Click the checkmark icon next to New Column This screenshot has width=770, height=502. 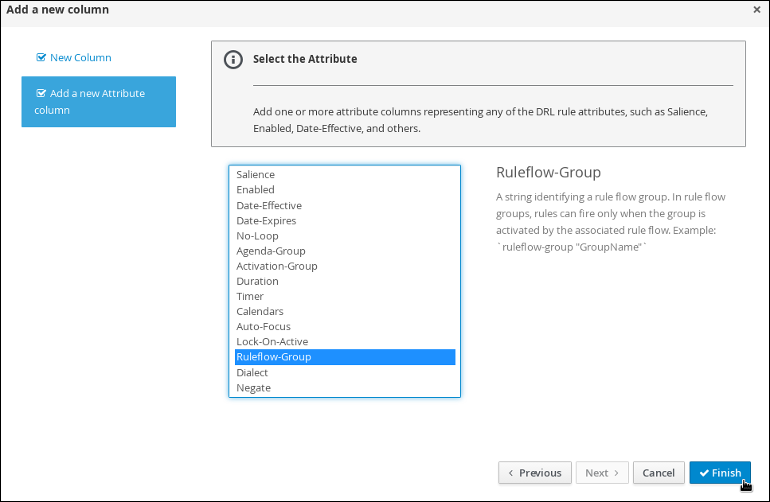coord(41,57)
